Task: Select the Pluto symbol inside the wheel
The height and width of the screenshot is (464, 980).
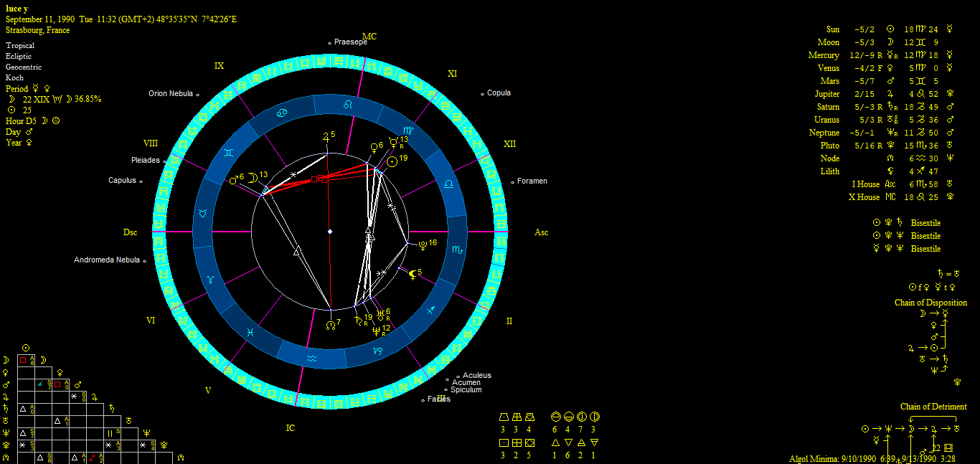Action: click(423, 244)
